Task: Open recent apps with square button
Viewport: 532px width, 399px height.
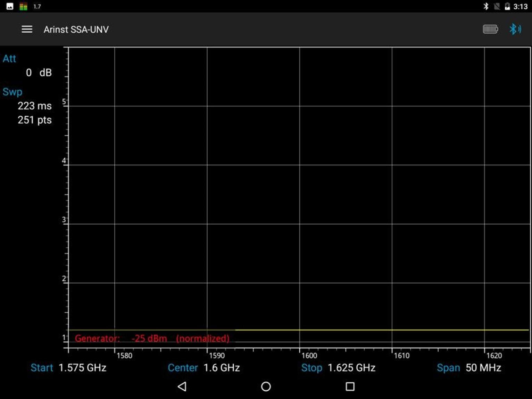Action: pyautogui.click(x=350, y=386)
